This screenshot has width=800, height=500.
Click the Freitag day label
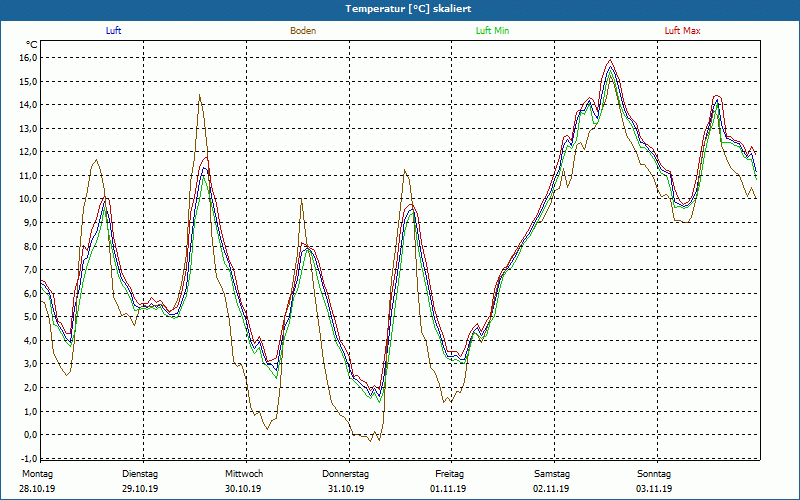click(449, 474)
